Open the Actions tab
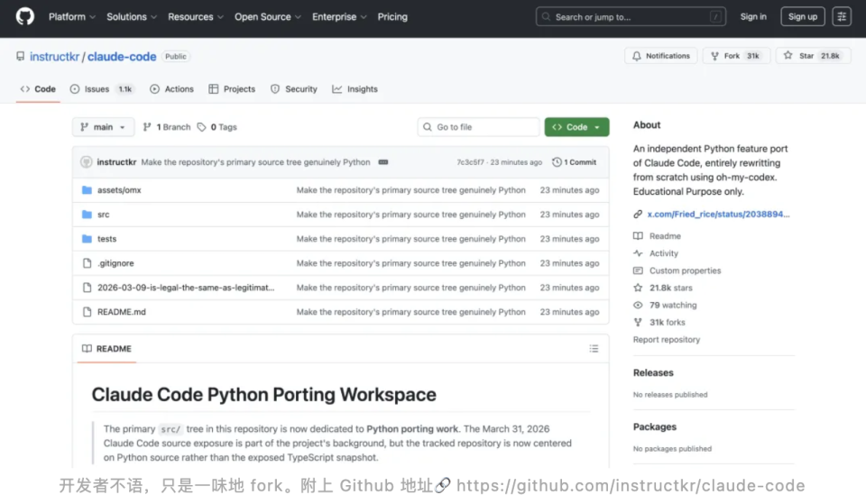866x504 pixels. click(171, 89)
